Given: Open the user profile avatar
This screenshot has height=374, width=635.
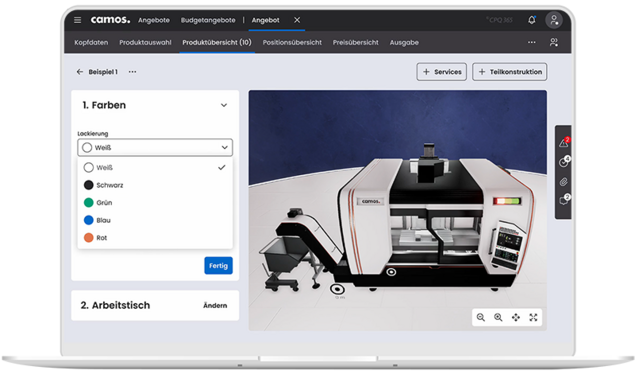Looking at the screenshot, I should pyautogui.click(x=554, y=20).
